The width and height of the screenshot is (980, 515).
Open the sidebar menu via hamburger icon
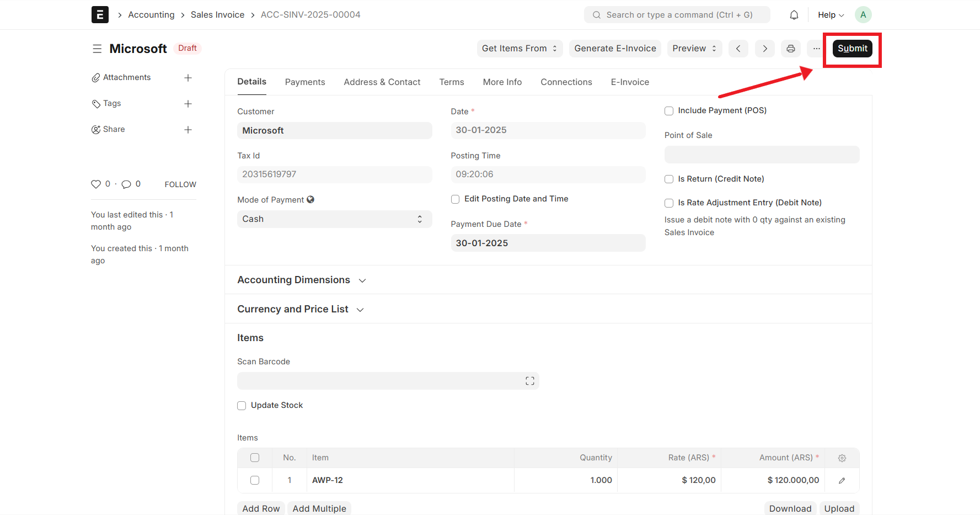coord(97,49)
